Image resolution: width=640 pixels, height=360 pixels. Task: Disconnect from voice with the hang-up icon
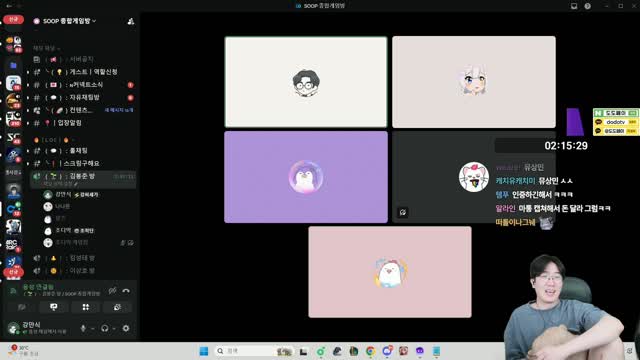(x=126, y=291)
